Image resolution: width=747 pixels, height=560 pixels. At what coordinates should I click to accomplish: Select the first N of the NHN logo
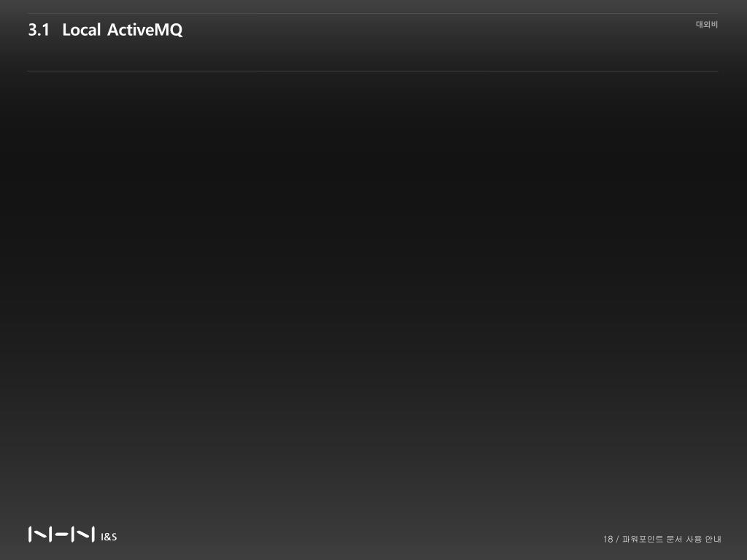39,534
